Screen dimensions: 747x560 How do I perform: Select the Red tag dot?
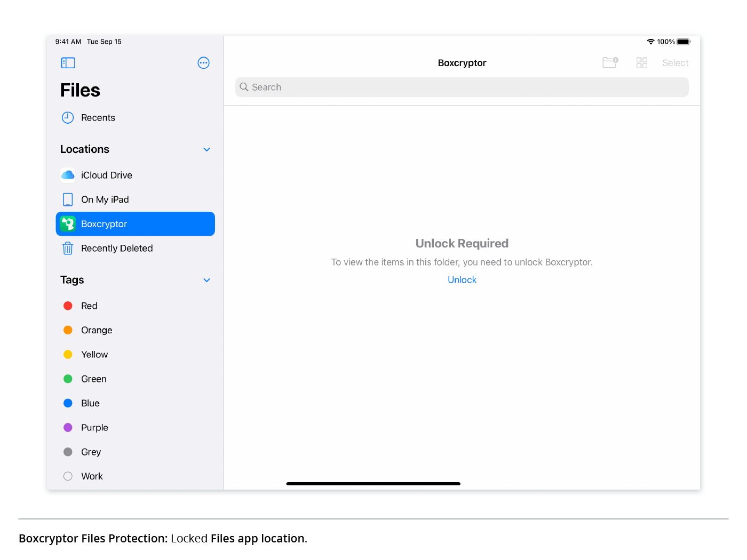pyautogui.click(x=68, y=306)
